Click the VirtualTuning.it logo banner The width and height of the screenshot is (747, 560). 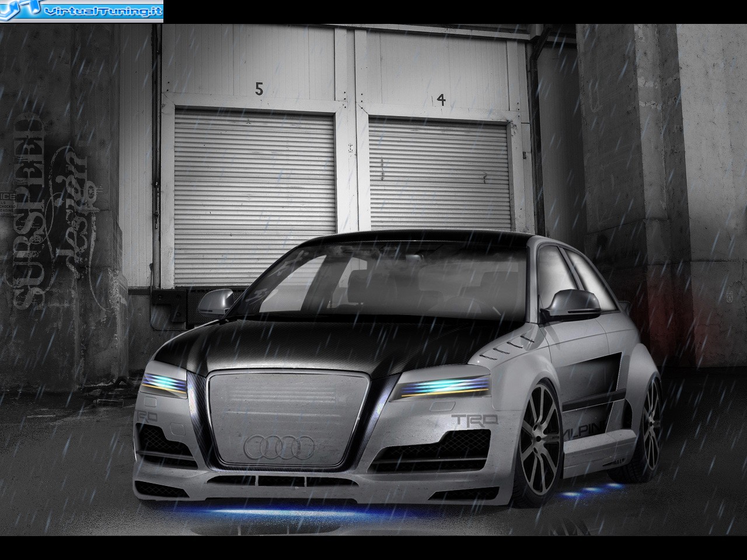pos(82,10)
